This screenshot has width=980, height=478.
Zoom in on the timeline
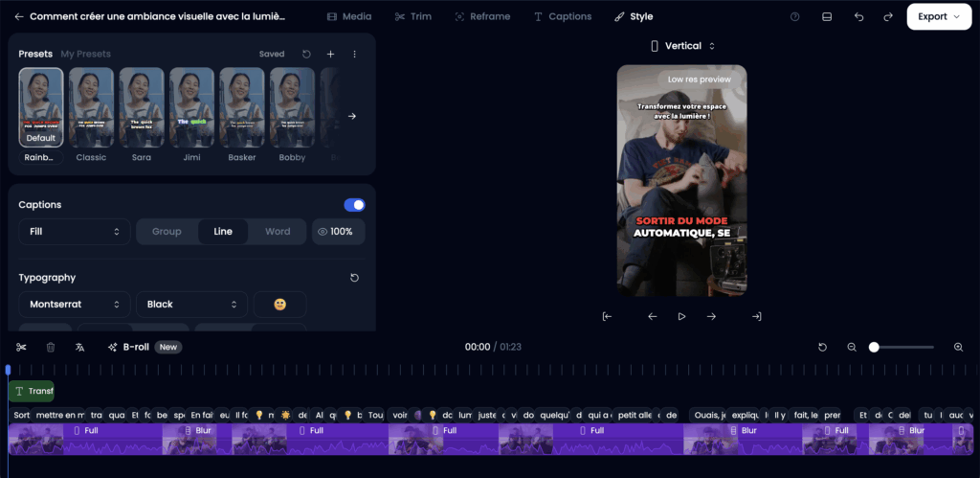pos(958,347)
